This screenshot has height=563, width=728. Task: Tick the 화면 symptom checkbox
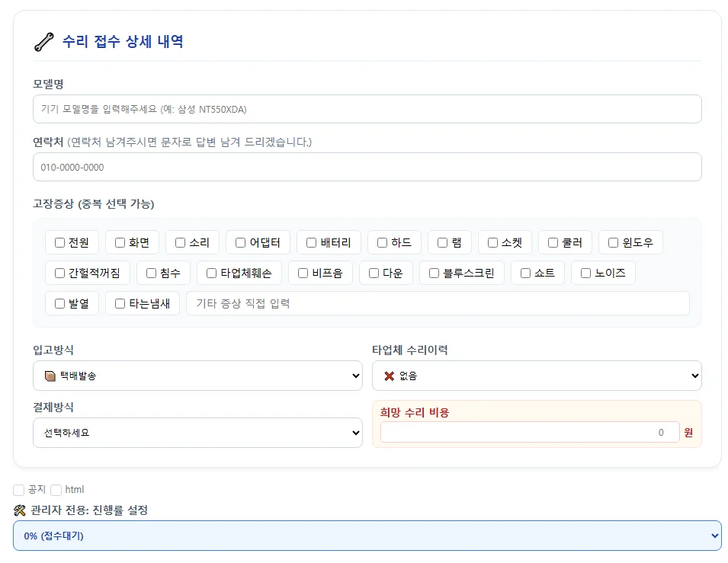coord(120,243)
